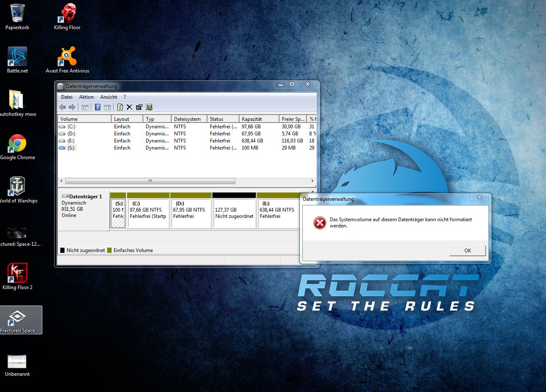
Task: Open the Unbenannt desktop file
Action: [17, 365]
